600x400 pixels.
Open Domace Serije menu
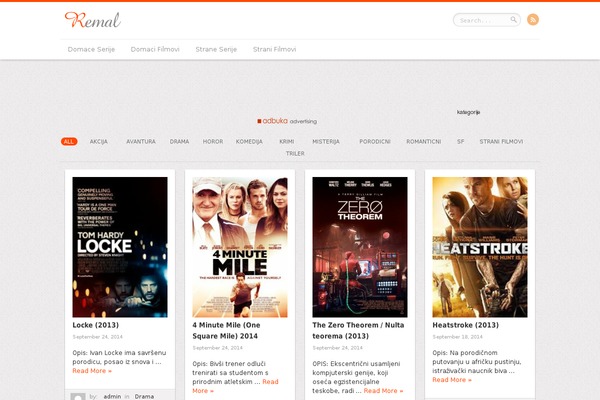91,49
